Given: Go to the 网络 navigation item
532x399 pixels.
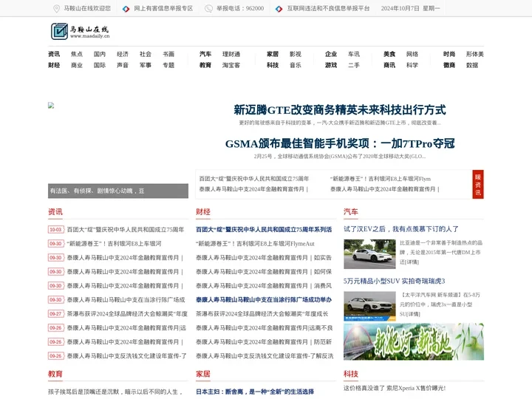Looking at the screenshot, I should 412,54.
